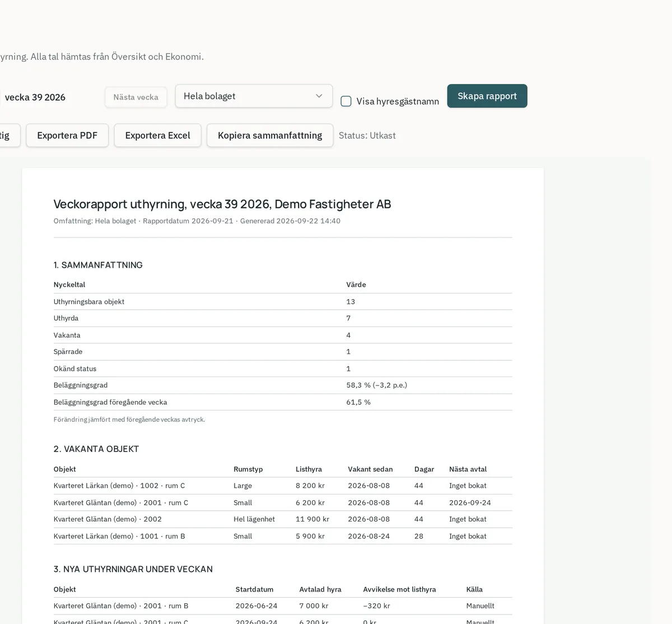672x624 pixels.
Task: Click the Startdatum 2026-06-24 cell
Action: 256,606
